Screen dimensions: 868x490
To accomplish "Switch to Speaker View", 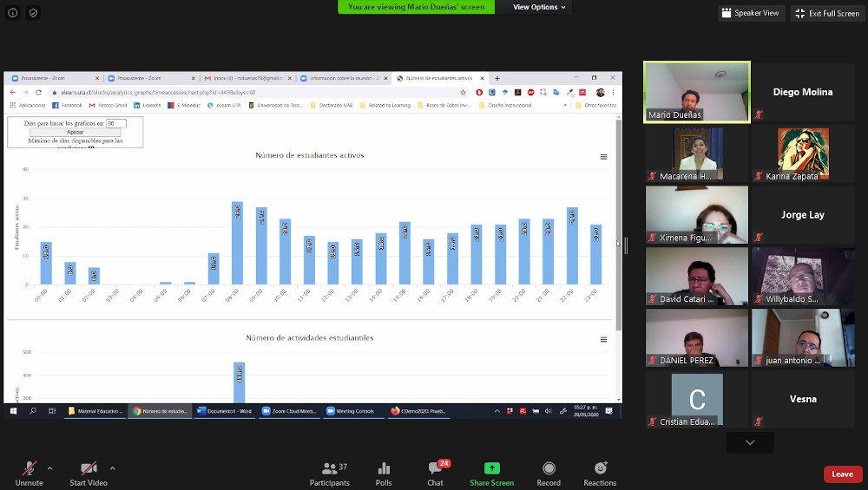I will coord(750,13).
